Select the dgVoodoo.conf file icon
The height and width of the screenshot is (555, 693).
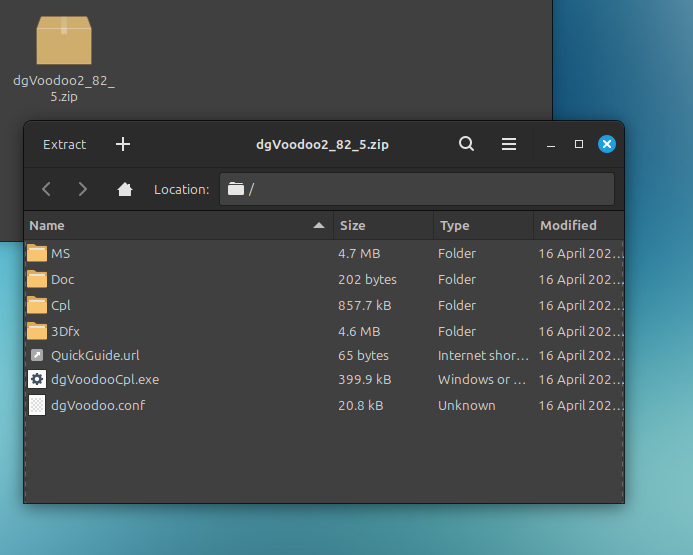[x=37, y=405]
